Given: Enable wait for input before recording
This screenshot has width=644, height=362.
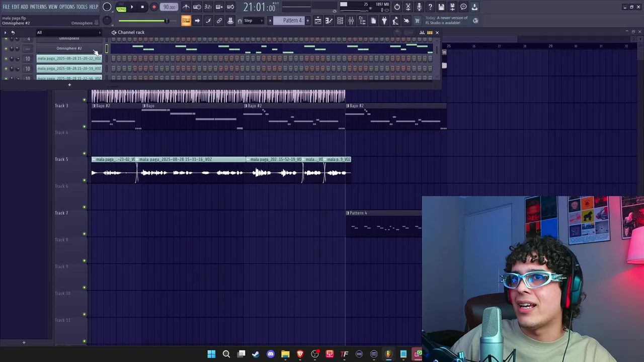Looking at the screenshot, I should click(x=197, y=7).
